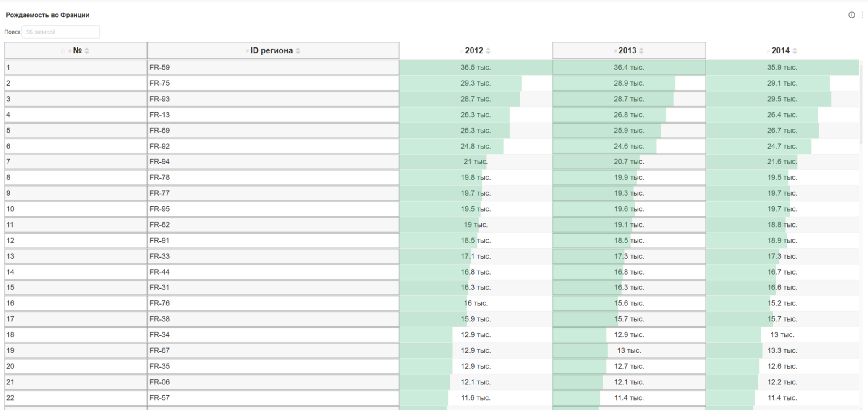Sort by 2014 using its sort arrows
Viewport: 868px width, 410px height.
[x=795, y=51]
